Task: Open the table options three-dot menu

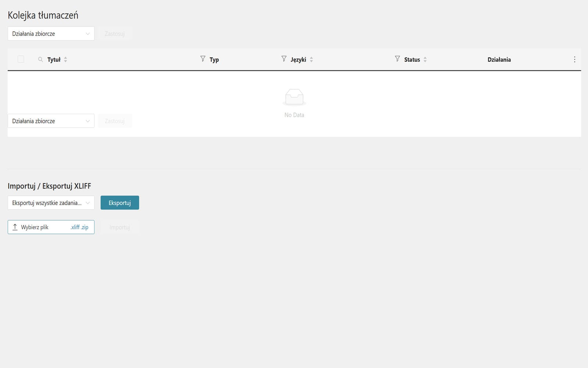Action: 575,59
